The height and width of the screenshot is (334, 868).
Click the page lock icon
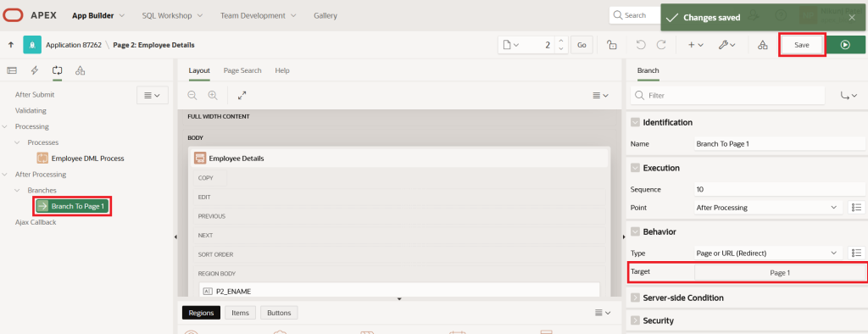pyautogui.click(x=612, y=45)
